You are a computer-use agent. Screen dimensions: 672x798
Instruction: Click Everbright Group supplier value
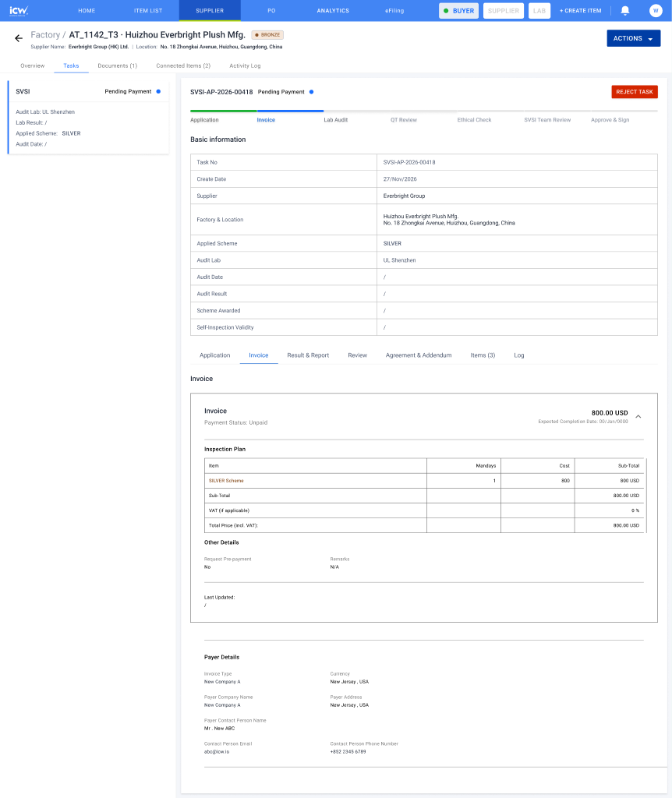pos(405,196)
